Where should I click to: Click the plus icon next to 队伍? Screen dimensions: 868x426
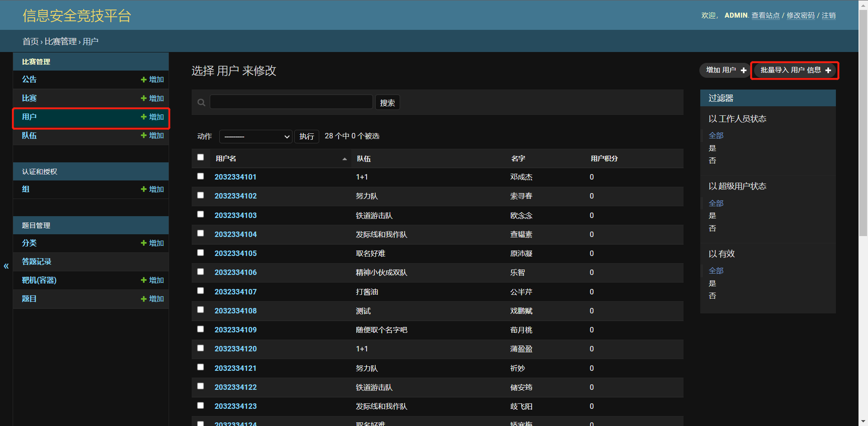(144, 135)
